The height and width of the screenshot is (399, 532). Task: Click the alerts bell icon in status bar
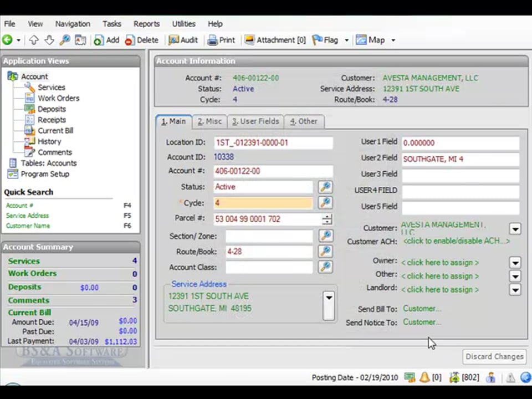click(424, 377)
